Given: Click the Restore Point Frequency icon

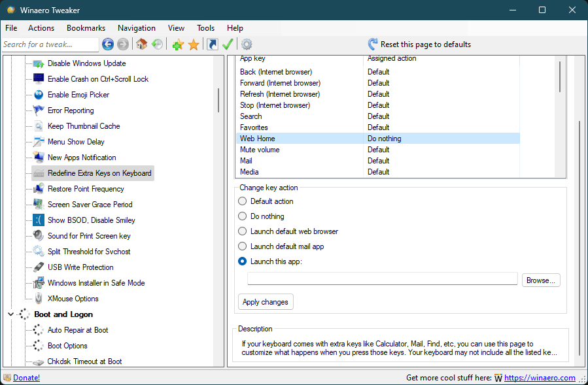Looking at the screenshot, I should click(x=38, y=188).
